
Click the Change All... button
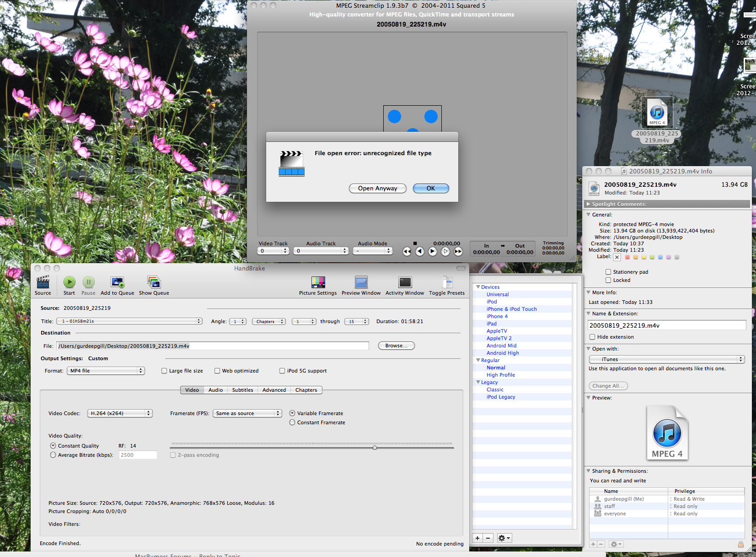click(608, 386)
